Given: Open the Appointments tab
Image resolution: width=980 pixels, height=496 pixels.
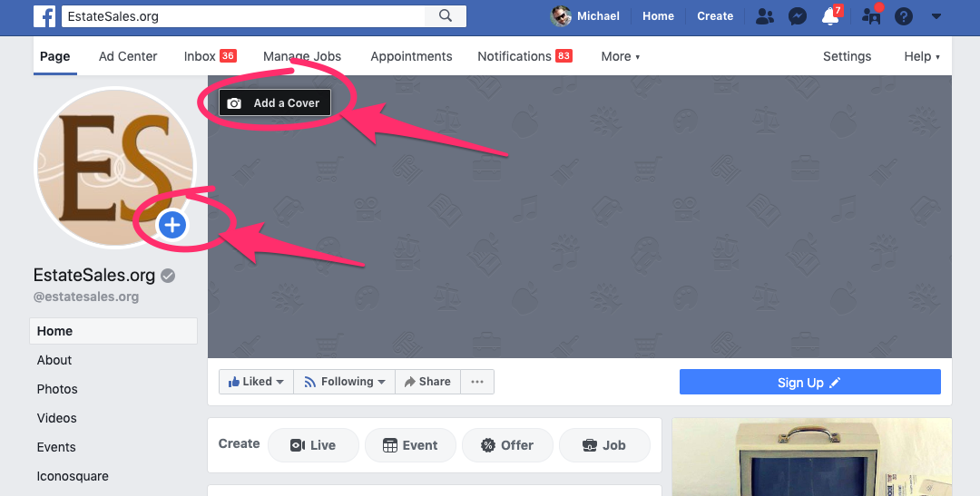Looking at the screenshot, I should pos(411,56).
